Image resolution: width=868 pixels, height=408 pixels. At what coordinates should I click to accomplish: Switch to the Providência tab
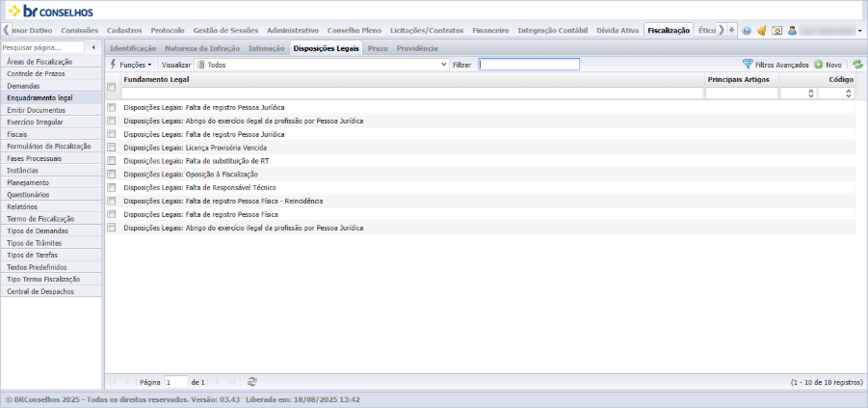pos(417,48)
